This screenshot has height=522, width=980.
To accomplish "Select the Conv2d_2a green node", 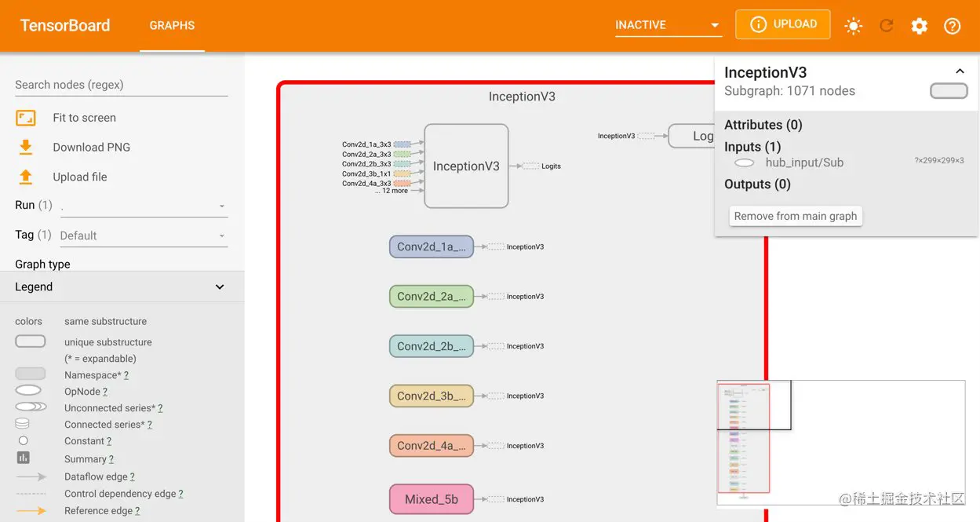I will (432, 296).
